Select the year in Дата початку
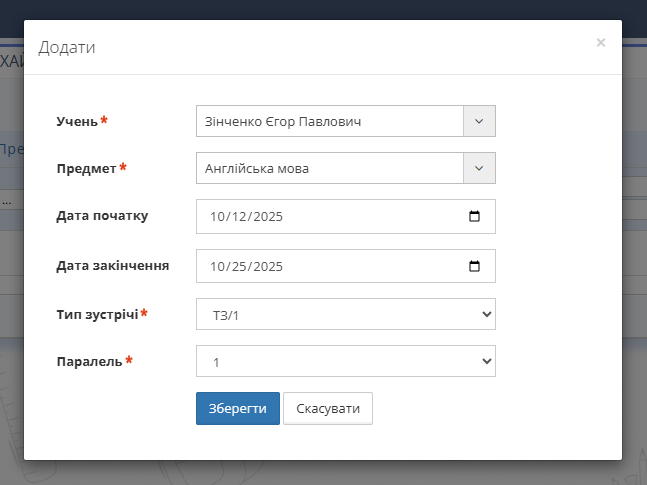Screen dimensions: 647x485 click(268, 216)
